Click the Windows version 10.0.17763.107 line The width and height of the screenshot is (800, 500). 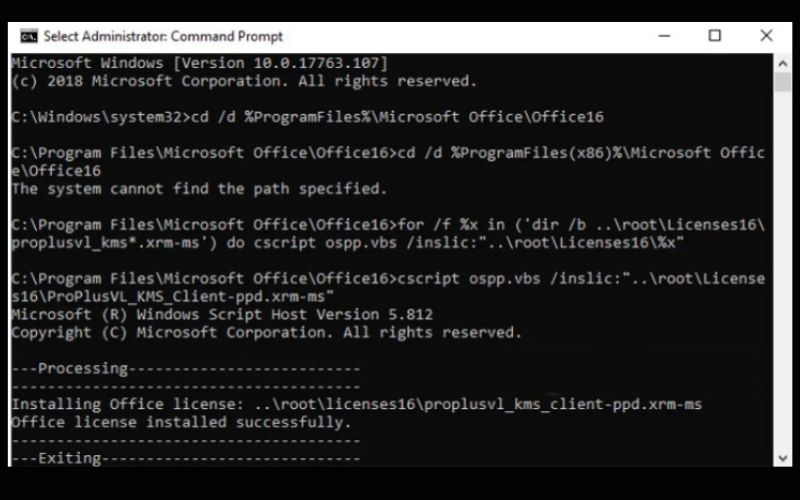(199, 63)
